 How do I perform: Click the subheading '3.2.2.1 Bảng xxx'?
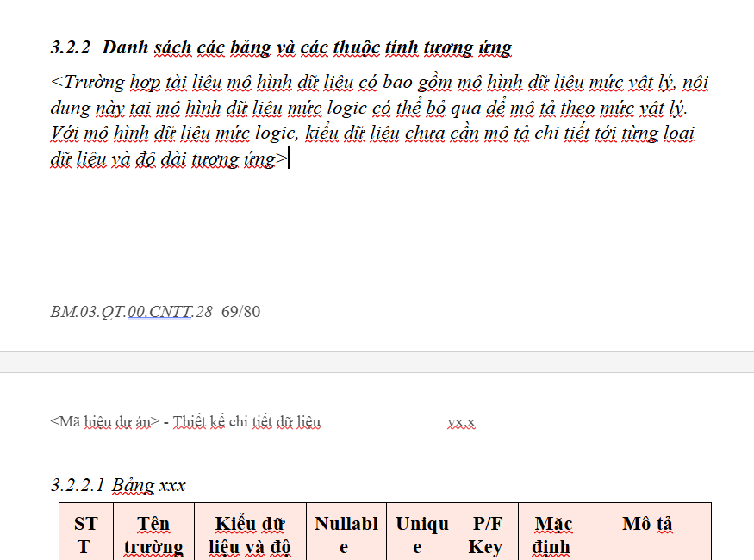click(x=118, y=486)
